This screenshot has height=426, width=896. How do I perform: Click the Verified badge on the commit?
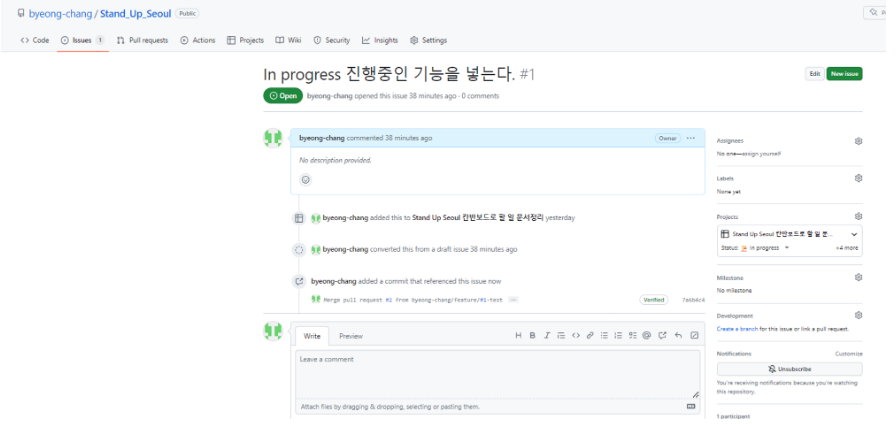point(654,300)
